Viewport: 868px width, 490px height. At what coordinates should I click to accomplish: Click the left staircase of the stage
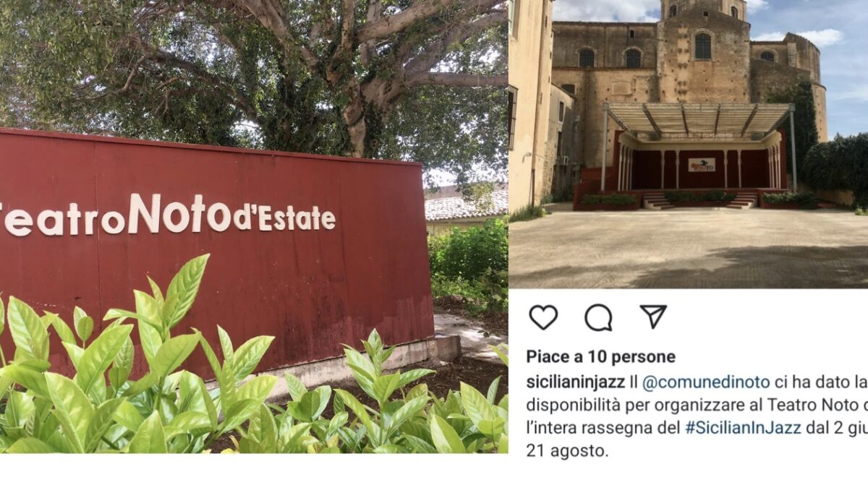(x=657, y=200)
